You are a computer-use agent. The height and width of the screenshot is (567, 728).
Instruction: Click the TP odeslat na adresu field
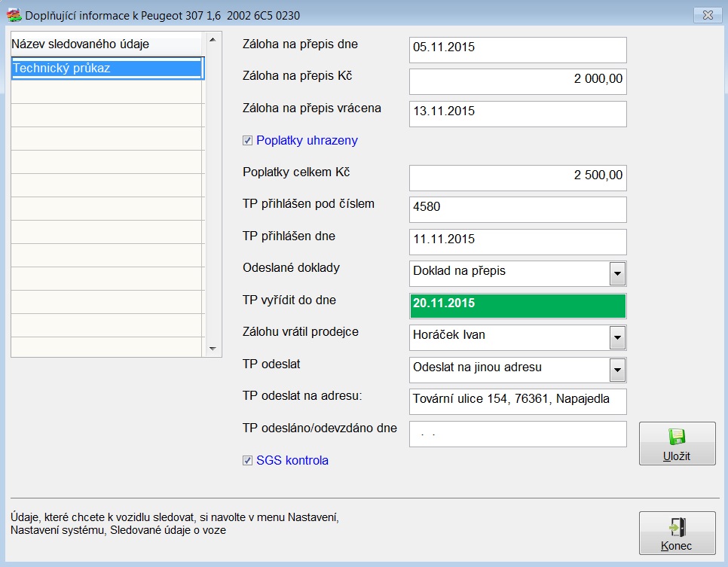point(518,401)
